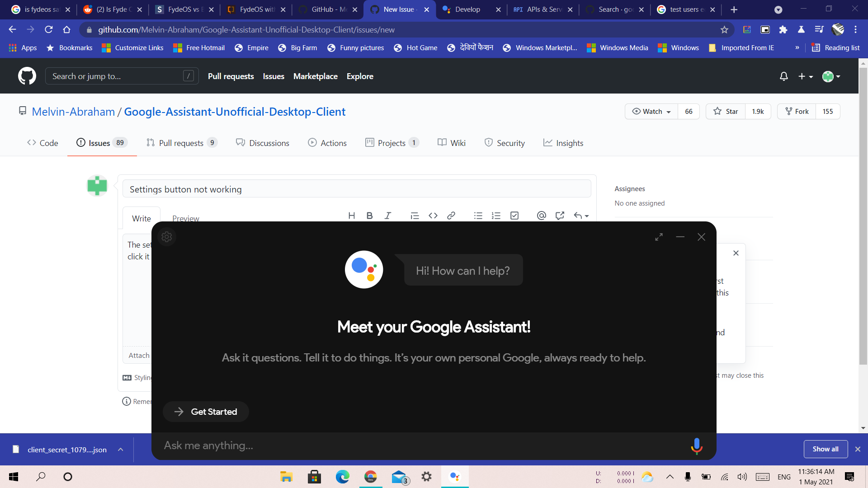Click the microphone icon in Assistant

[x=697, y=446]
